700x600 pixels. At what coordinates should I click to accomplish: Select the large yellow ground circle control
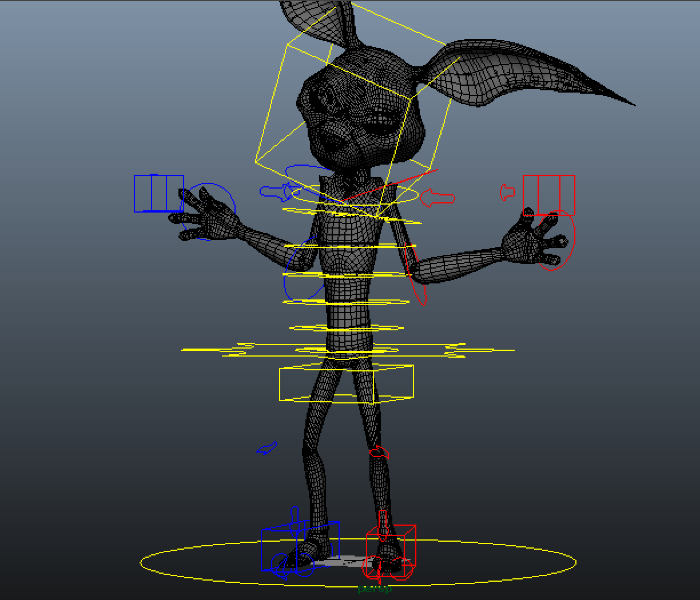[x=358, y=563]
